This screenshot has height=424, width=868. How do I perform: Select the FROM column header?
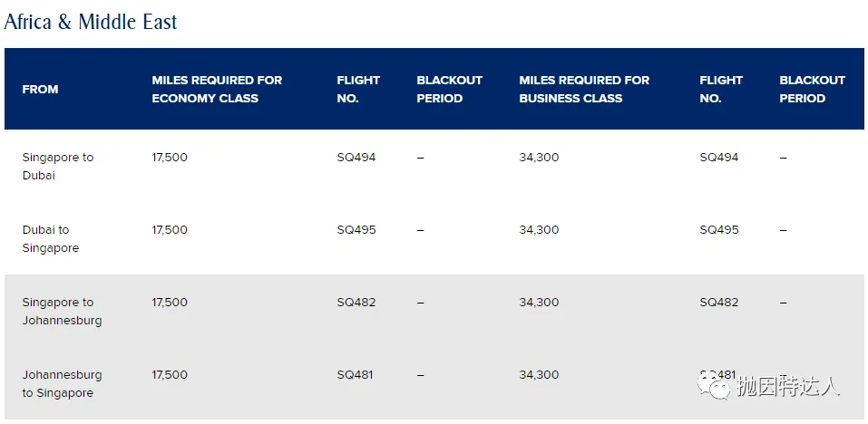point(40,89)
